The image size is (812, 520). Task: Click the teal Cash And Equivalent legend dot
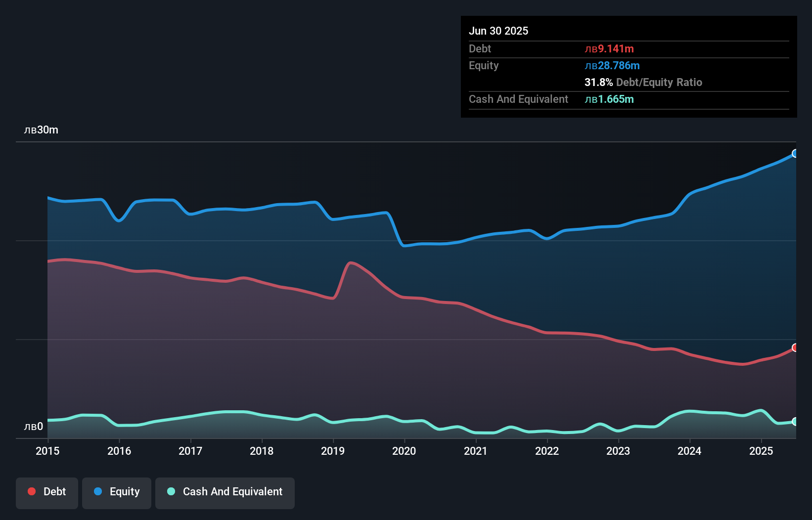(170, 492)
